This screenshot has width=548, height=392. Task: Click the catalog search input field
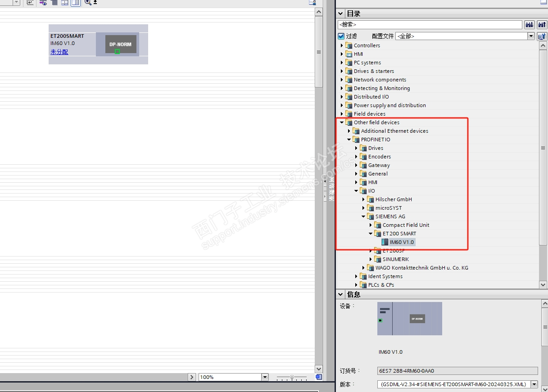(x=430, y=25)
